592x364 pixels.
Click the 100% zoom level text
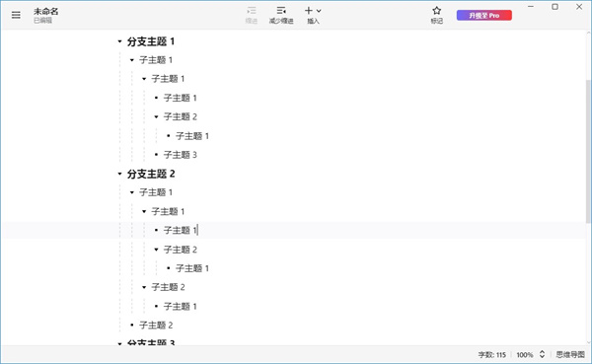(x=525, y=355)
